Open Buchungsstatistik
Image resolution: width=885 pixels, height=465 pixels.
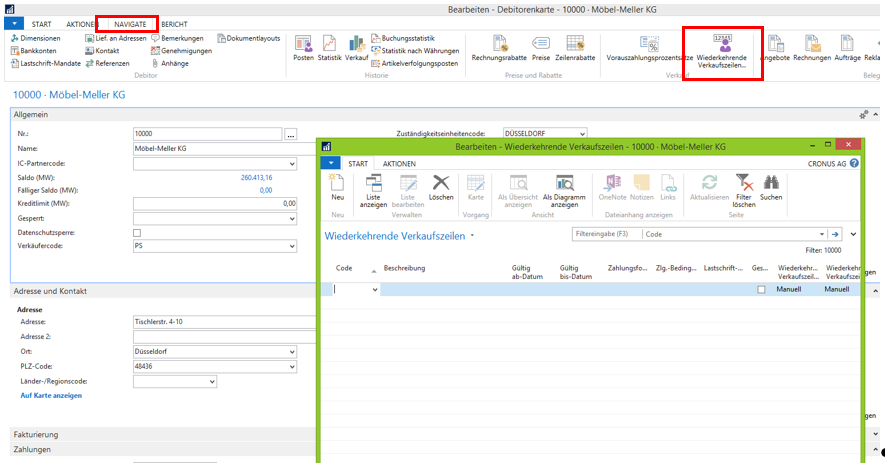click(403, 38)
